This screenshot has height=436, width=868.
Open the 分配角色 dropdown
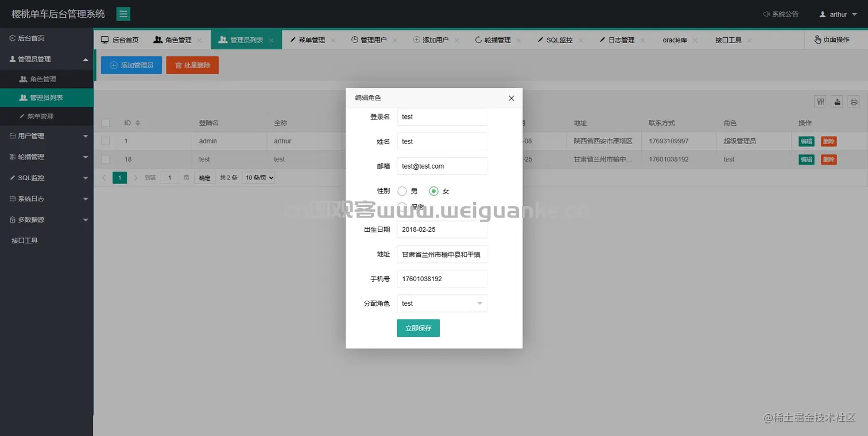coord(442,303)
